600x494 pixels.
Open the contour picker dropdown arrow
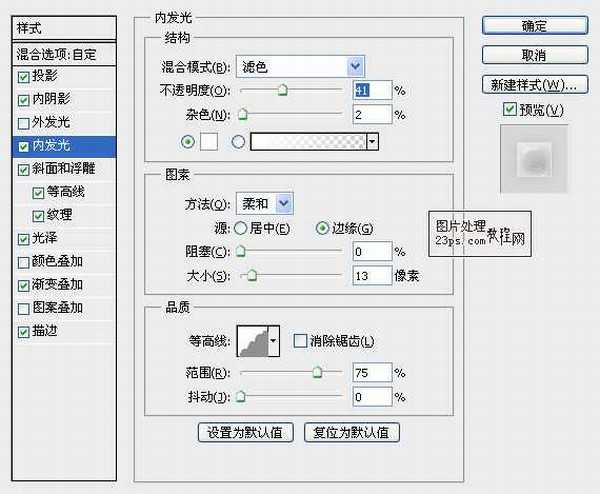[273, 341]
